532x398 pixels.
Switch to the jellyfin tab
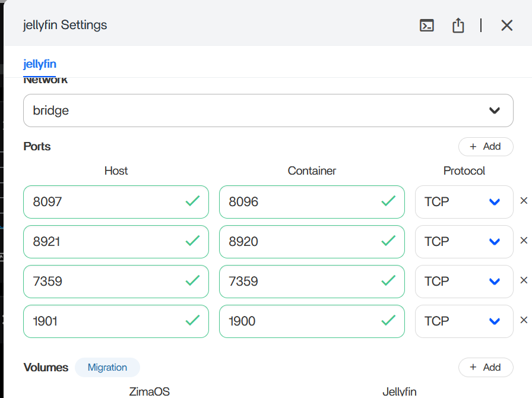click(40, 64)
